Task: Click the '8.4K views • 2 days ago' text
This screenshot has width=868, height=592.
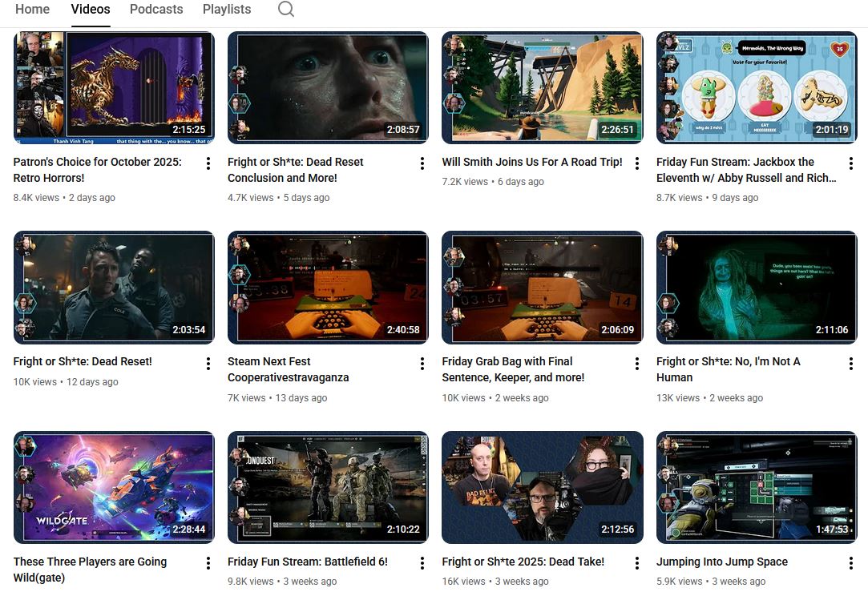Action: 64,198
